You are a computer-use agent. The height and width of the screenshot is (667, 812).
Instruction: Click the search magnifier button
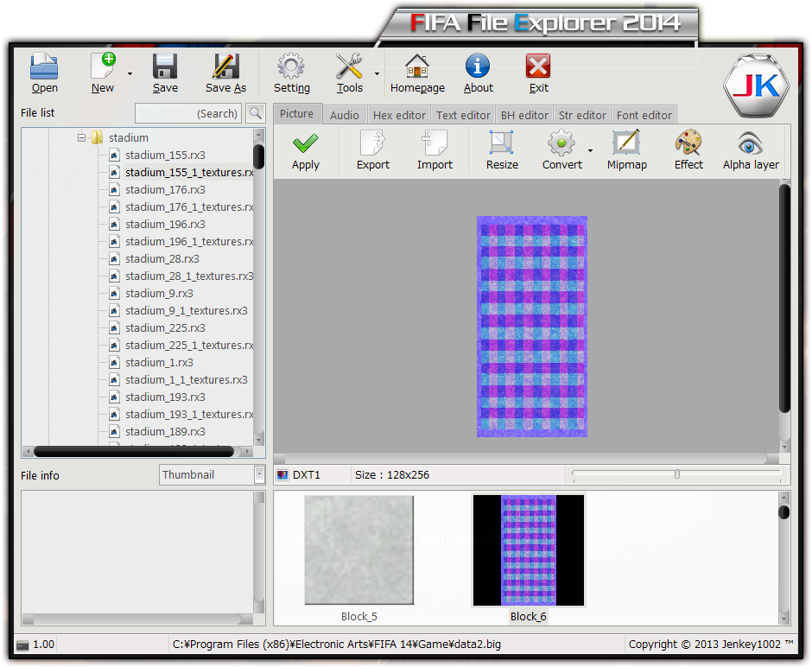[x=256, y=113]
